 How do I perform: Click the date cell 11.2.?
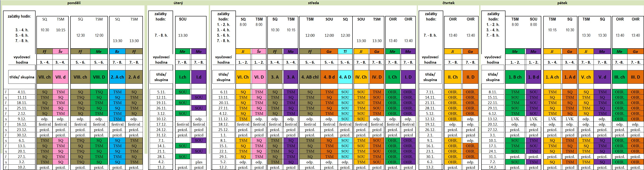click(161, 167)
